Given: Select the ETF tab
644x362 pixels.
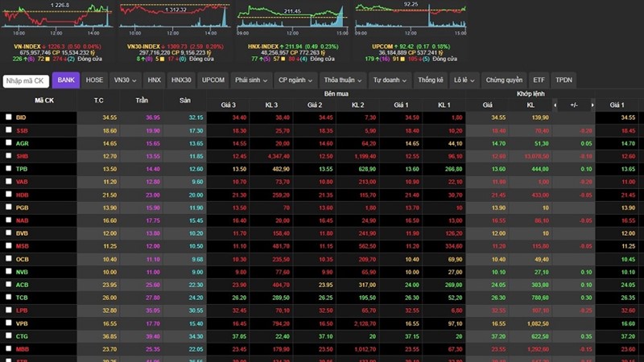Looking at the screenshot, I should point(539,80).
